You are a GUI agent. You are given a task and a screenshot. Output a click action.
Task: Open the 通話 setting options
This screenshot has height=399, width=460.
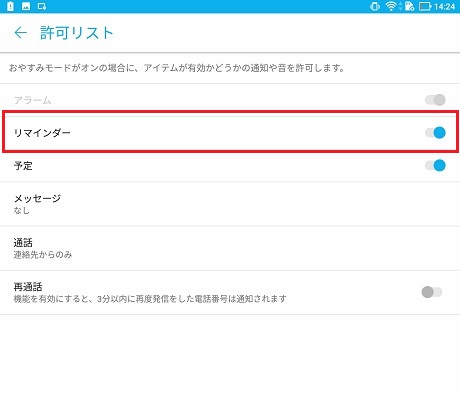coord(230,248)
